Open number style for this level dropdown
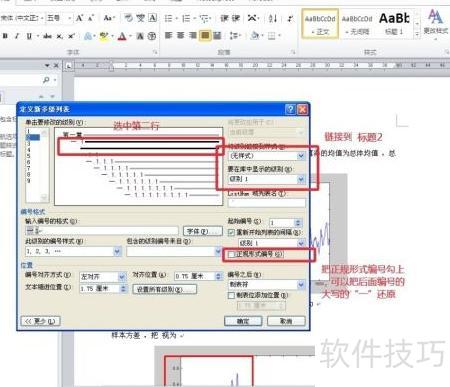Image resolution: width=450 pixels, height=387 pixels. 117,251
